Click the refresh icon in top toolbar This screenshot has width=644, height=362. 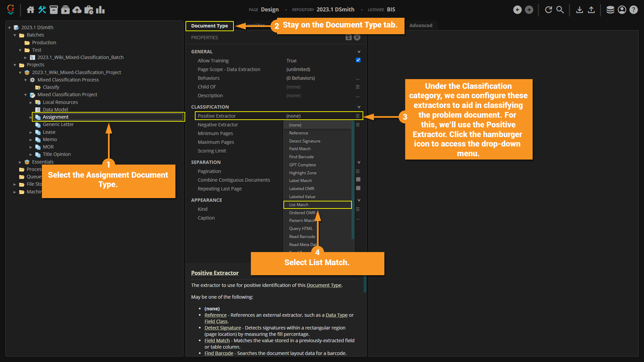(x=548, y=10)
